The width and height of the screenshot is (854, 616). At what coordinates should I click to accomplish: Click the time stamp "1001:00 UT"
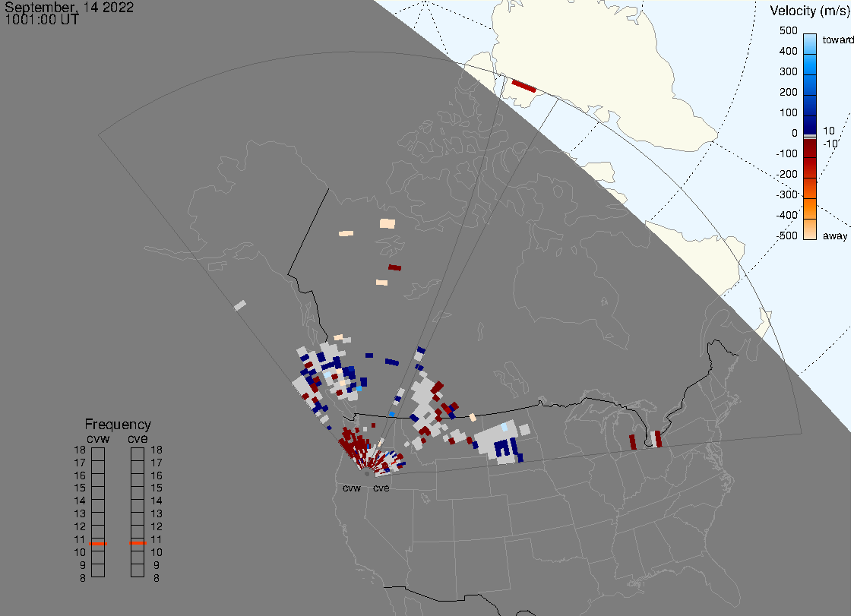pos(42,20)
